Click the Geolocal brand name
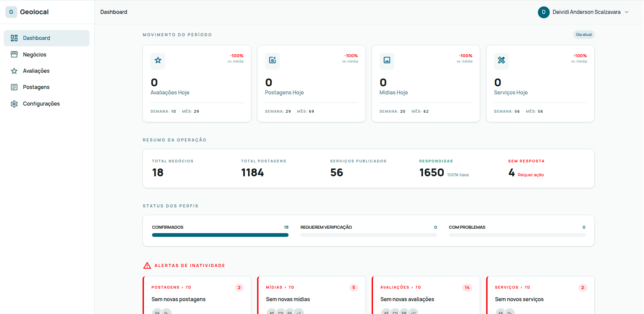644x314 pixels. (34, 12)
